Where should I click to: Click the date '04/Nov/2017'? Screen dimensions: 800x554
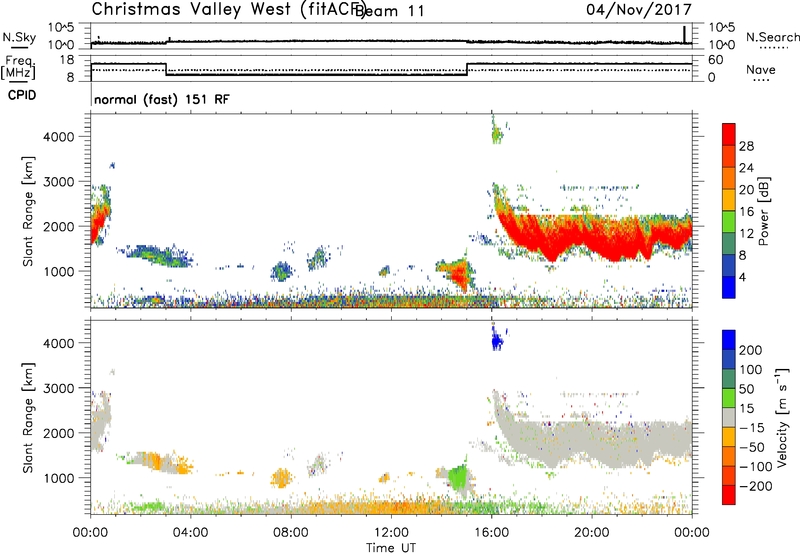[x=639, y=9]
